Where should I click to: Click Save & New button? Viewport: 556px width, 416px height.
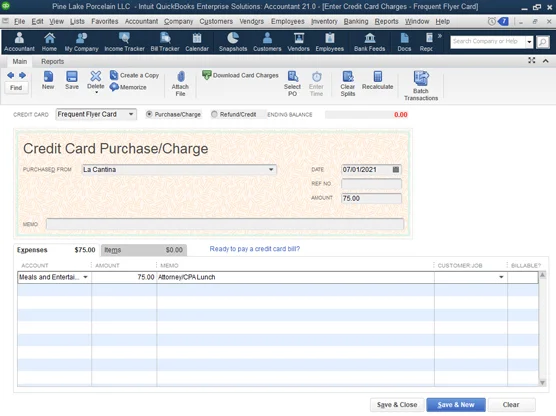(456, 405)
